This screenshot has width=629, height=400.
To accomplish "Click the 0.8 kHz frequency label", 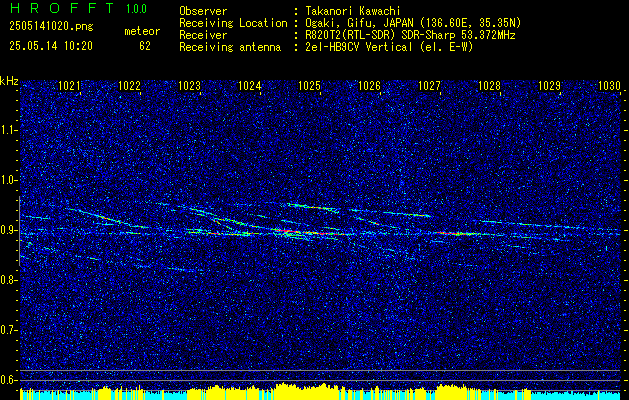I will pyautogui.click(x=8, y=280).
